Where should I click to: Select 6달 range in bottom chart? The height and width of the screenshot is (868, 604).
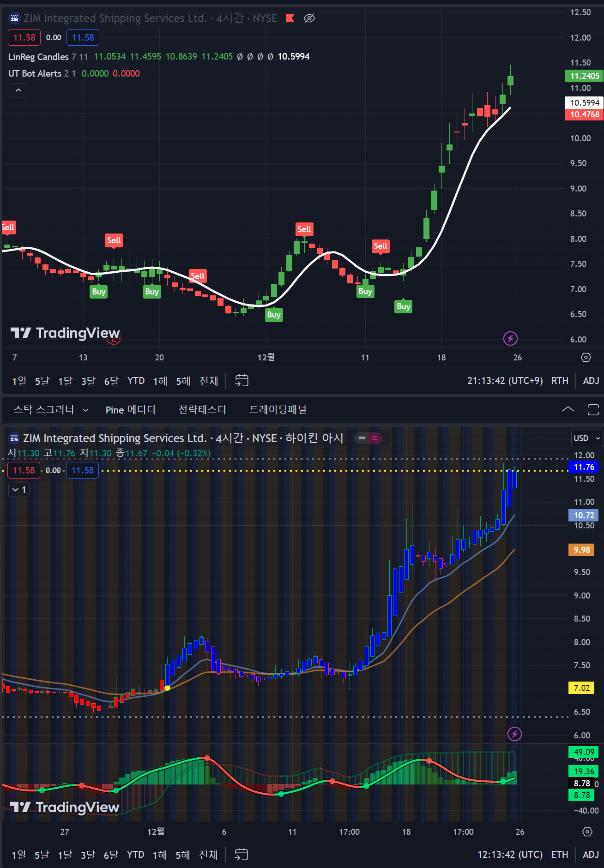coord(111,855)
